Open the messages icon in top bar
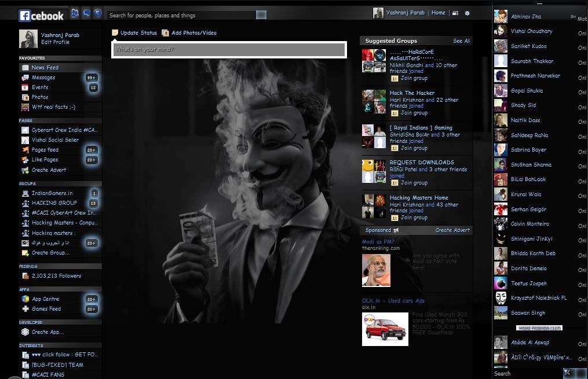 coord(86,13)
